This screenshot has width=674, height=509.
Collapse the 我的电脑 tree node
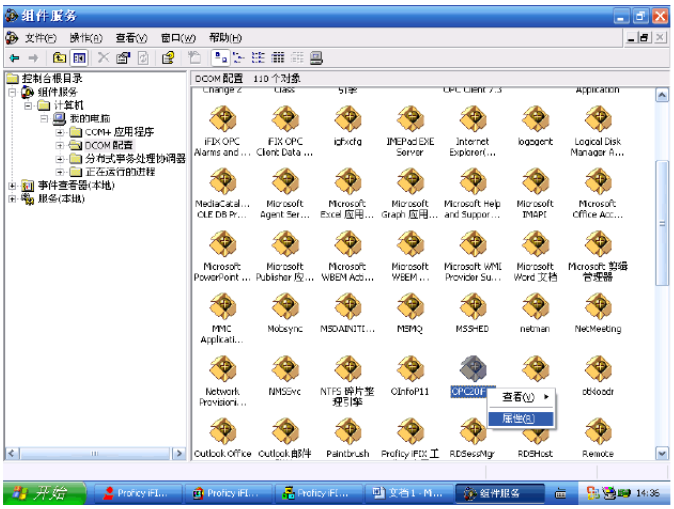pyautogui.click(x=44, y=119)
